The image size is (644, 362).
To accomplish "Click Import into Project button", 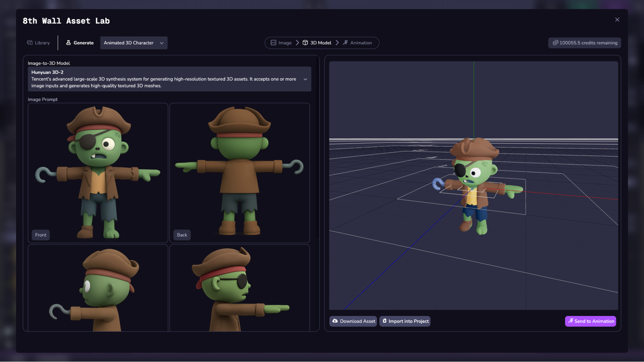I will (405, 321).
